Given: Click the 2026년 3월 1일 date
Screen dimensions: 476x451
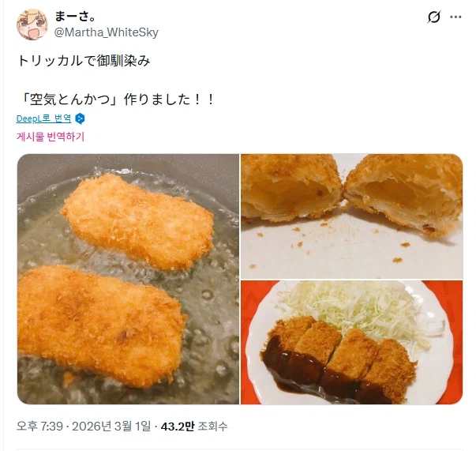Looking at the screenshot, I should pyautogui.click(x=111, y=427).
